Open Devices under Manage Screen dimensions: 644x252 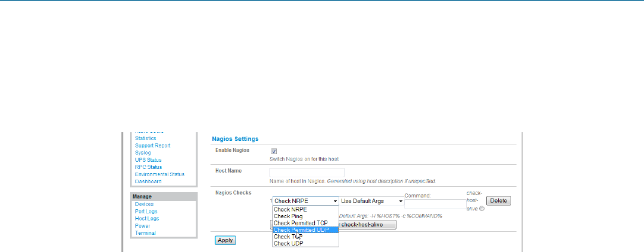tap(144, 204)
